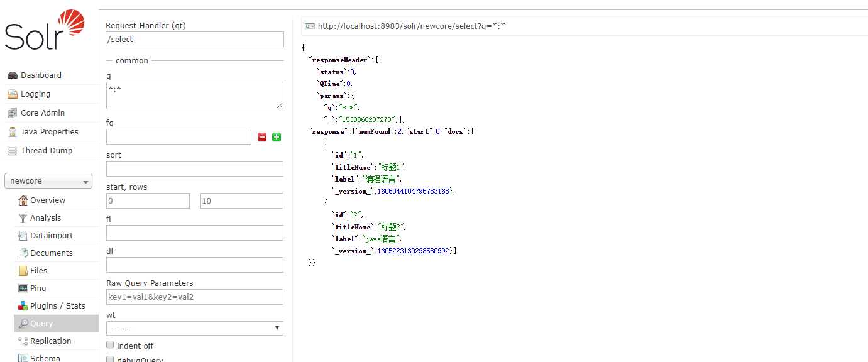Click the Dashboard gauge icon

click(13, 75)
